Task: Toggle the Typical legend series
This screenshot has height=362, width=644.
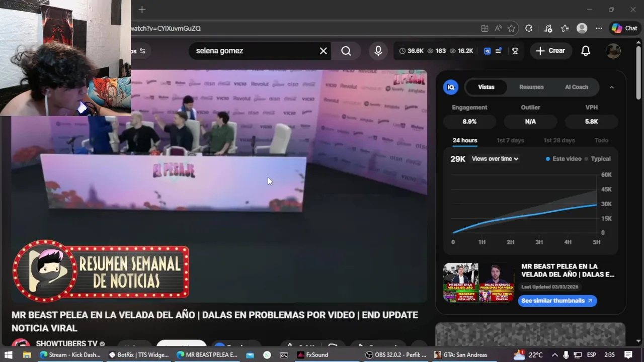Action: [597, 159]
